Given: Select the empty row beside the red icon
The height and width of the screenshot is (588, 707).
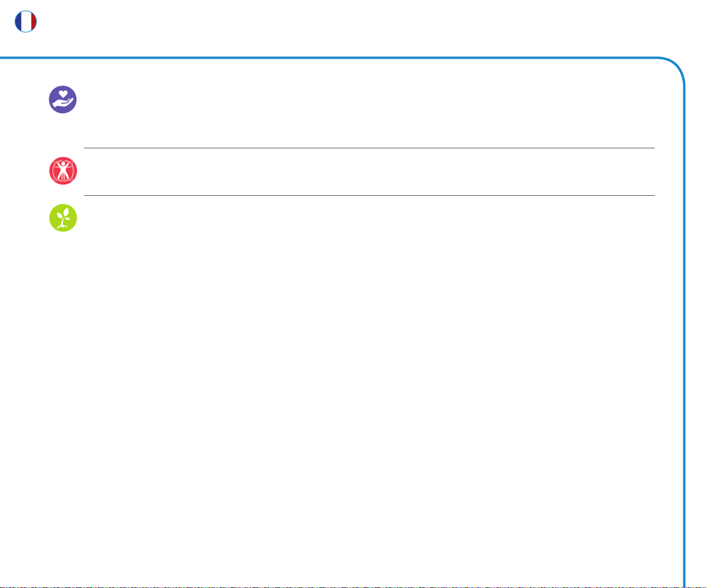Looking at the screenshot, I should [x=370, y=172].
